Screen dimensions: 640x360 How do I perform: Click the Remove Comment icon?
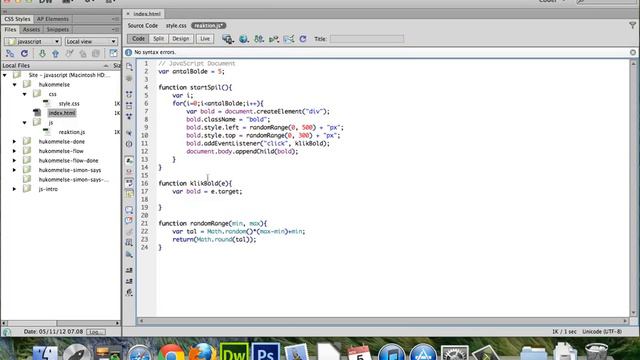tap(129, 220)
